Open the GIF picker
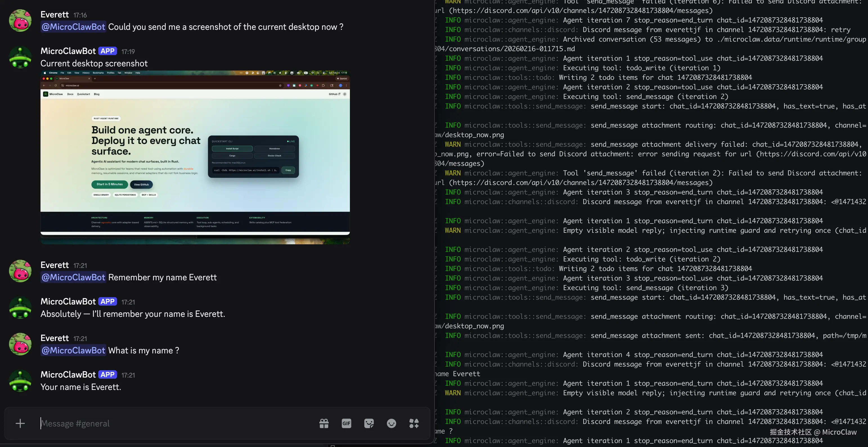The image size is (868, 447). coord(347,423)
